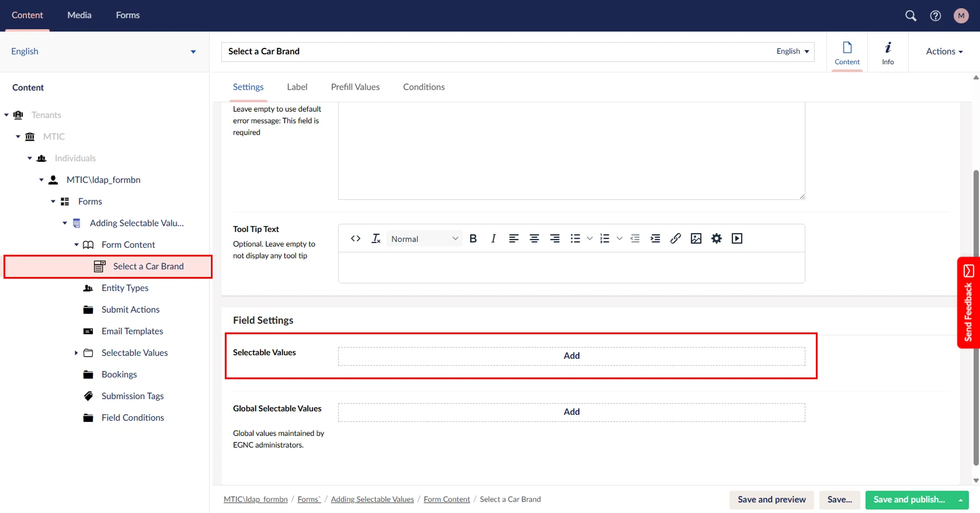Select Email Templates in content tree

pos(132,331)
